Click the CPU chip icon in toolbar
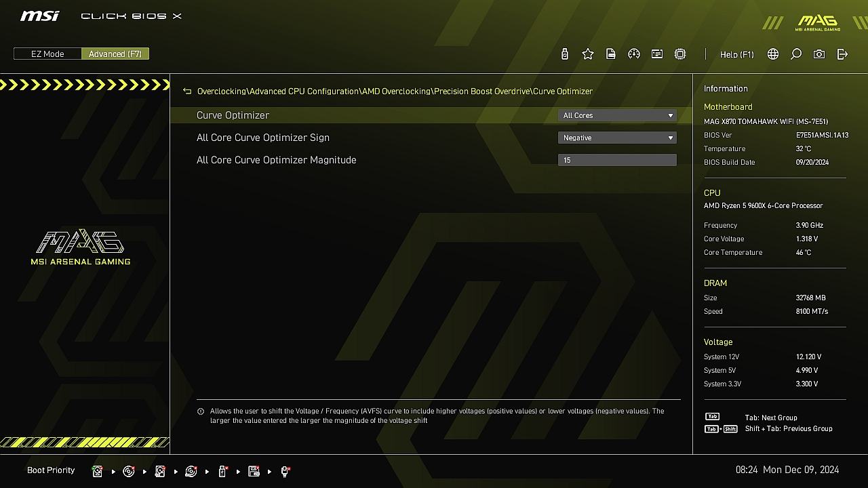Viewport: 868px width, 488px height. 680,54
